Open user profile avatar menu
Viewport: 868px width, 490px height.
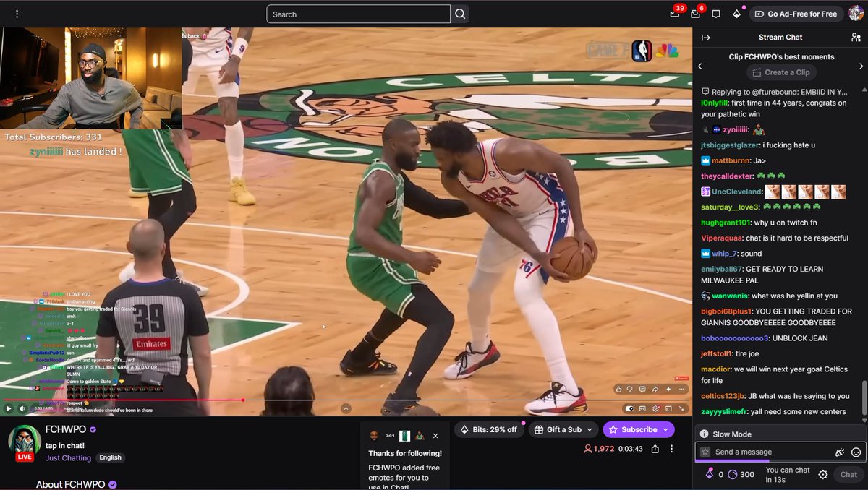[856, 14]
